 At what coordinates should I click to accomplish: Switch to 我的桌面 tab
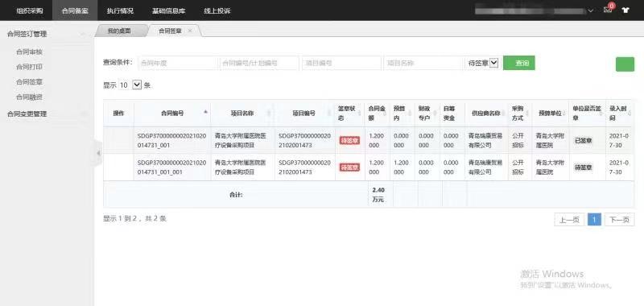[x=119, y=31]
